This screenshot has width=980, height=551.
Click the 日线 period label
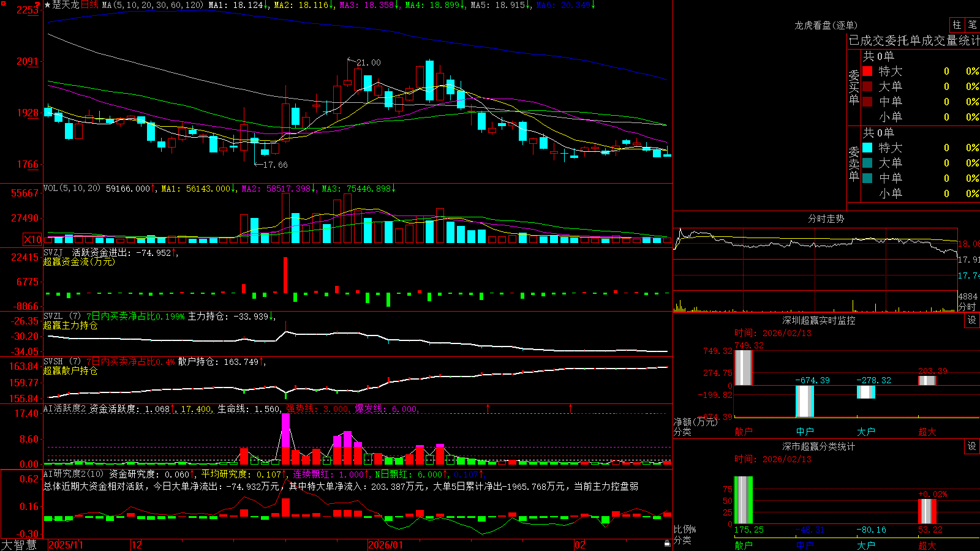click(x=89, y=5)
